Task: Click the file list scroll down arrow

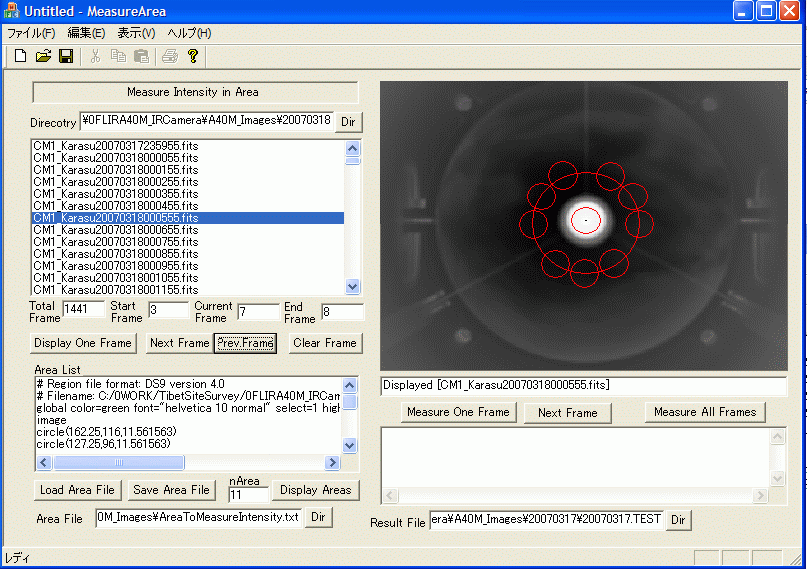Action: click(352, 286)
